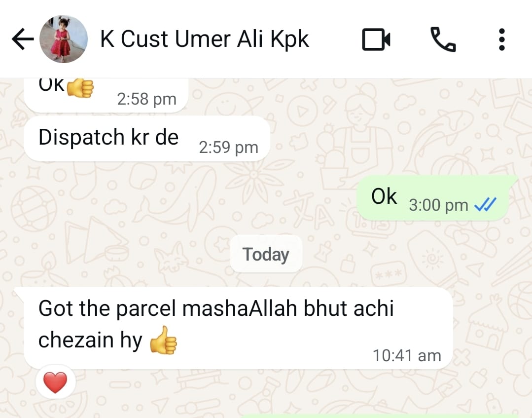
Task: Open the red heart reaction
Action: pyautogui.click(x=55, y=382)
